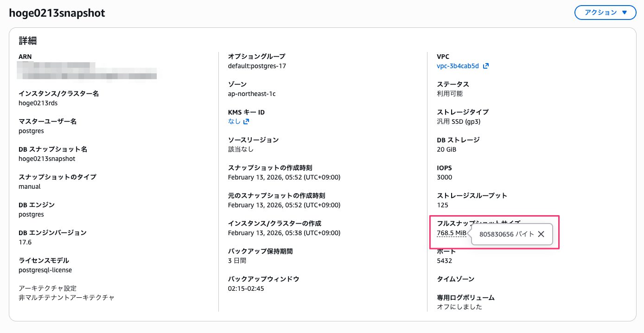Click the backup window "02:15-02:45"

[246, 288]
